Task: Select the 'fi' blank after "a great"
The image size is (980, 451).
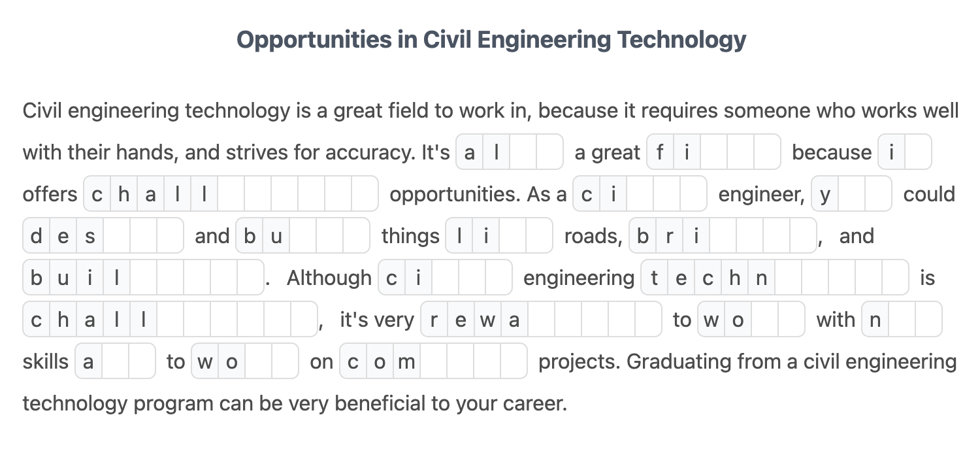Action: pos(714,152)
